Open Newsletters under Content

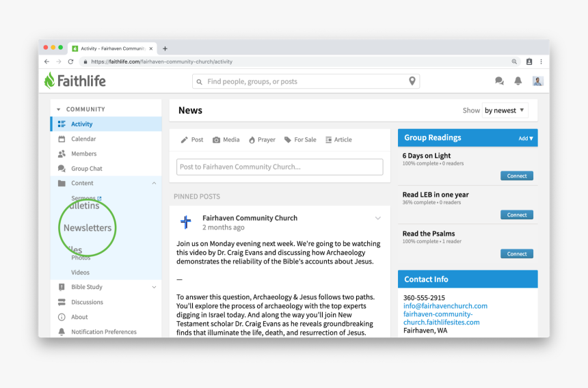88,227
